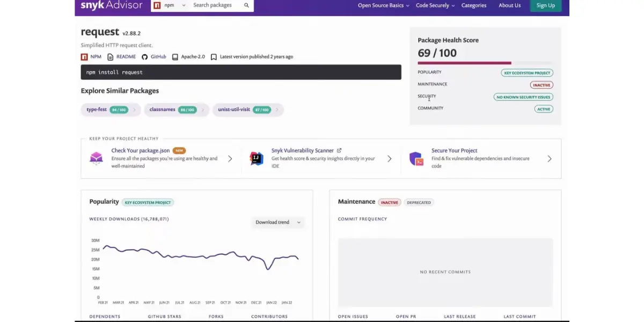Open Snyk Vulnerability Scanner link
The height and width of the screenshot is (322, 644).
[303, 151]
